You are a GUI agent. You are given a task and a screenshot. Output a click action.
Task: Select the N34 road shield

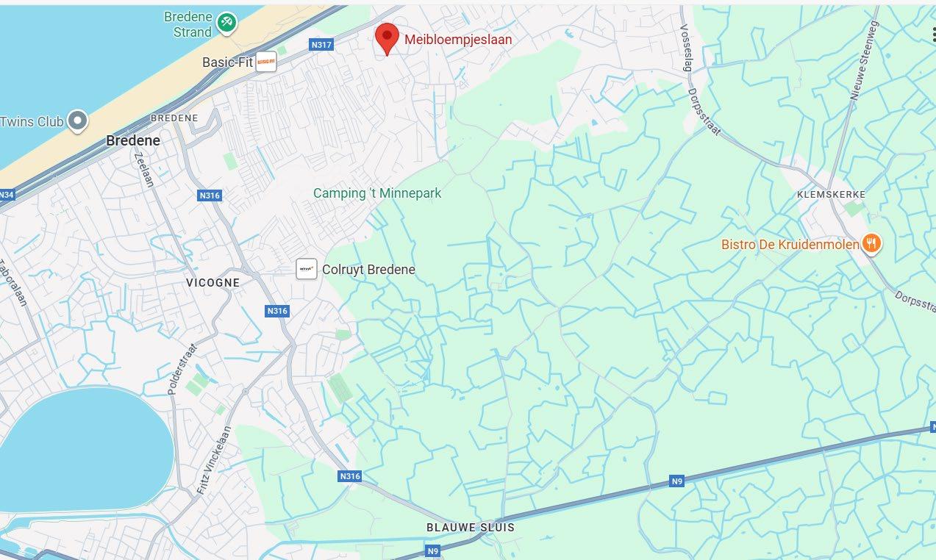[x=6, y=195]
